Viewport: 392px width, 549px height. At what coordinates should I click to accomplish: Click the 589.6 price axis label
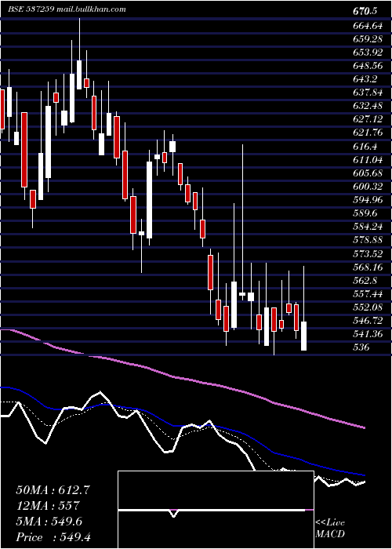click(365, 213)
